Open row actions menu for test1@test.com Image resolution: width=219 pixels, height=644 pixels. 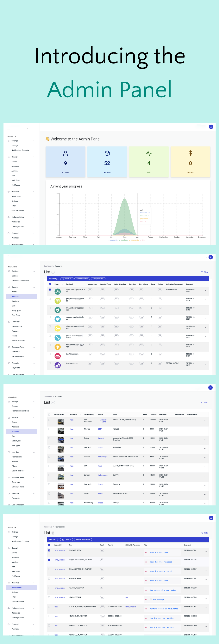click(x=205, y=355)
